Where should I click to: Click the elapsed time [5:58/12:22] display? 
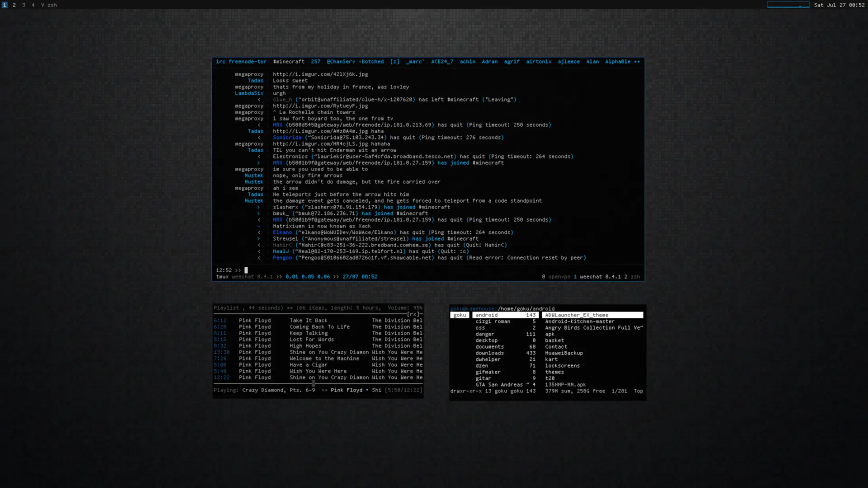click(x=404, y=390)
